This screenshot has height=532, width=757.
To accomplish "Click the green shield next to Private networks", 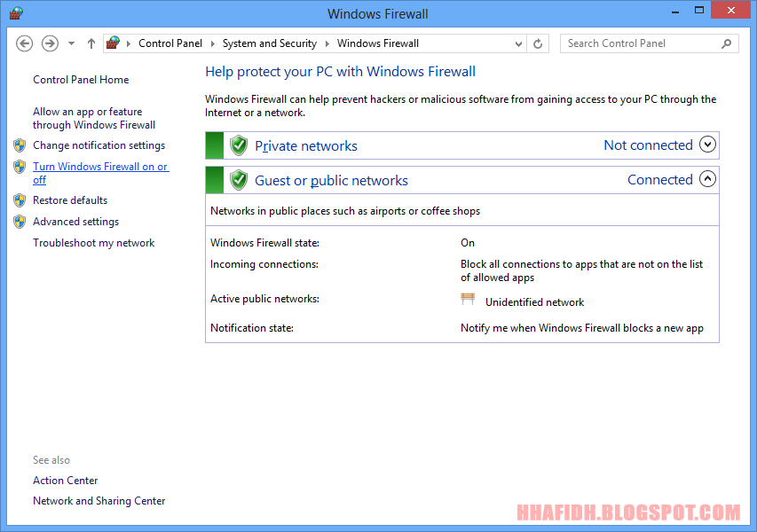I will click(238, 145).
